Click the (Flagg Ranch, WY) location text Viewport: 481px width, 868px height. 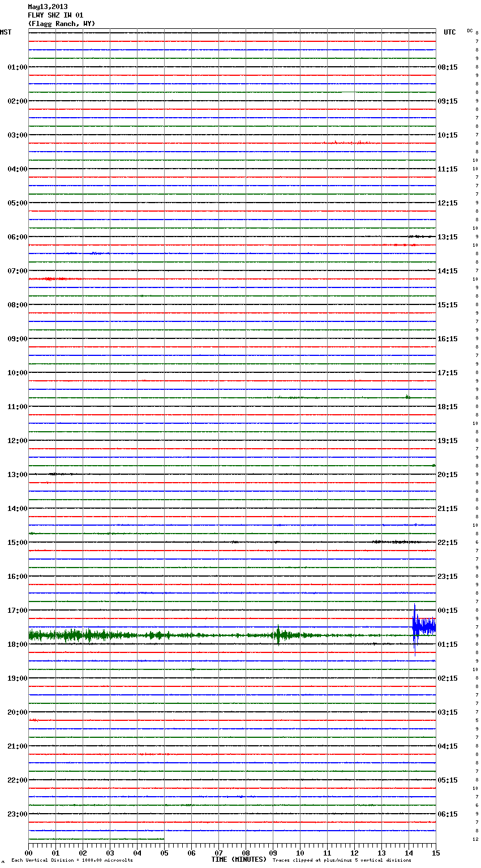pyautogui.click(x=62, y=24)
